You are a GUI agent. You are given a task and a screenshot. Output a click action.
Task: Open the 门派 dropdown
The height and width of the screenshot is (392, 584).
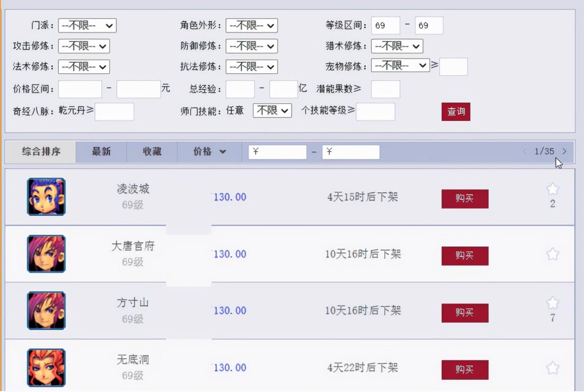click(x=87, y=26)
